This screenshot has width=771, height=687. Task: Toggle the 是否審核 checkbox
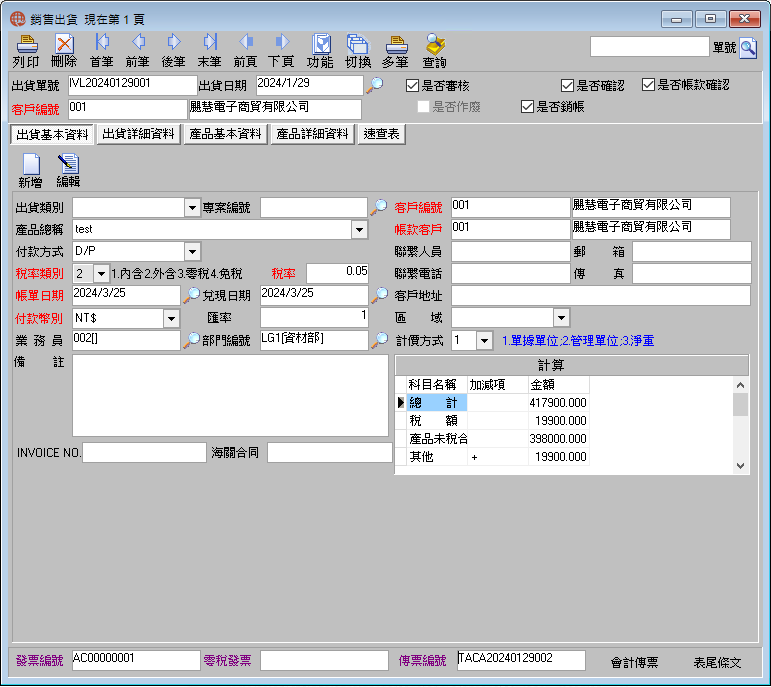[x=412, y=86]
